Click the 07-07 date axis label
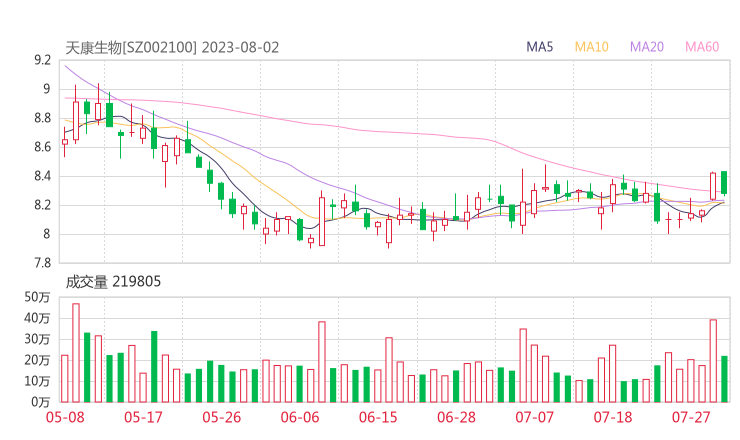The width and height of the screenshot is (740, 440). click(x=534, y=417)
